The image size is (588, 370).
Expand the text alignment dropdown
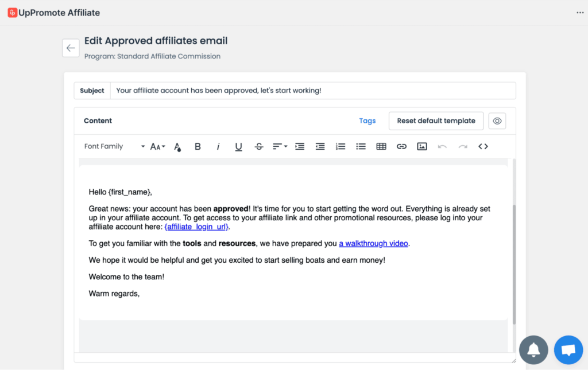point(280,146)
